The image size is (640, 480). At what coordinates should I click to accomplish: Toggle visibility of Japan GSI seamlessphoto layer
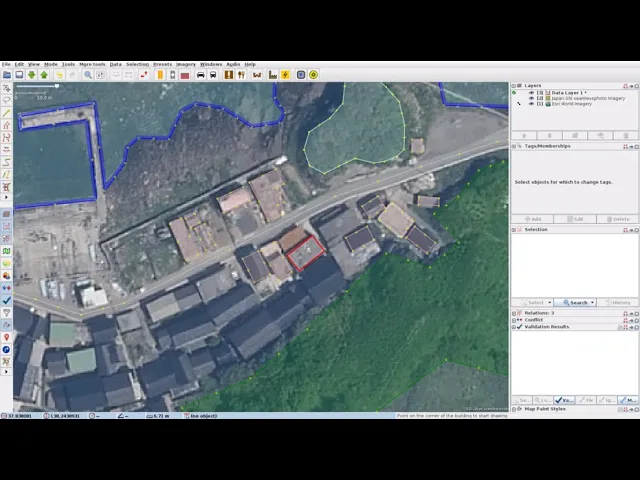tap(531, 98)
